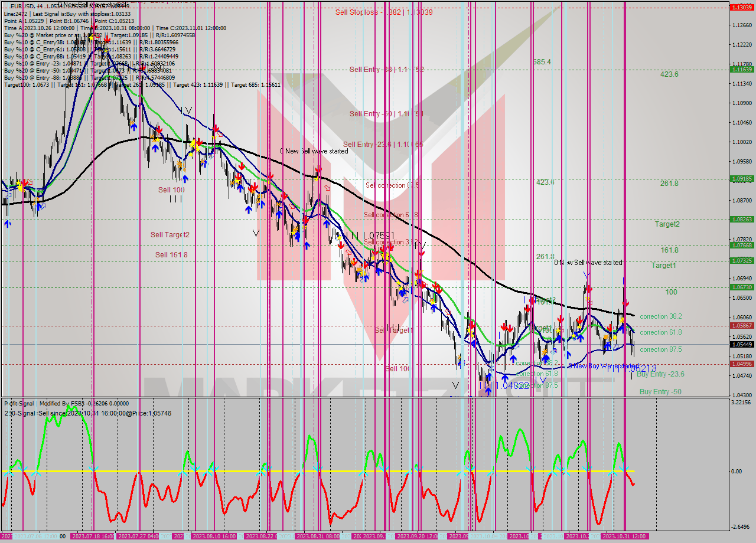Click the blue buy arrow near the 1.04822 low
The image size is (756, 543).
pos(505,377)
